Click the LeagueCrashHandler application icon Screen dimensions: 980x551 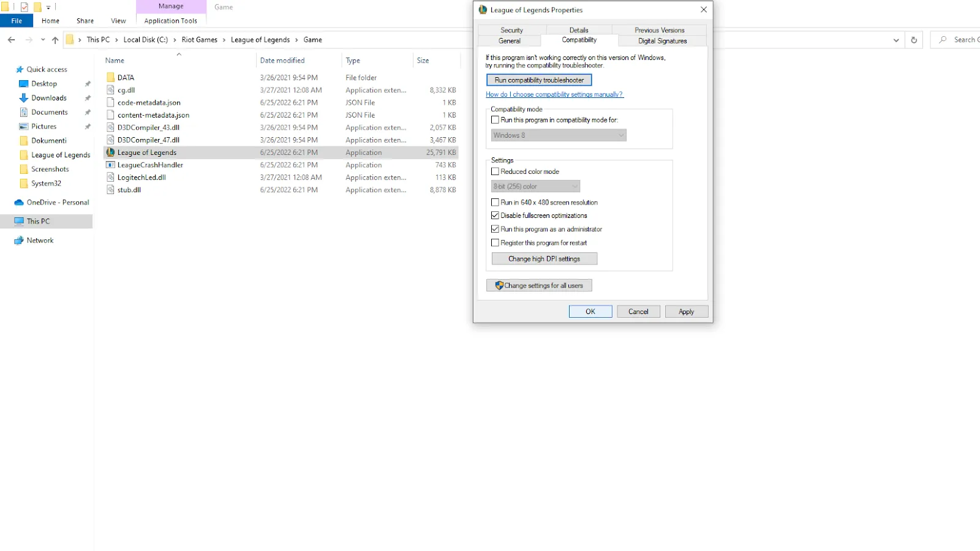tap(110, 165)
